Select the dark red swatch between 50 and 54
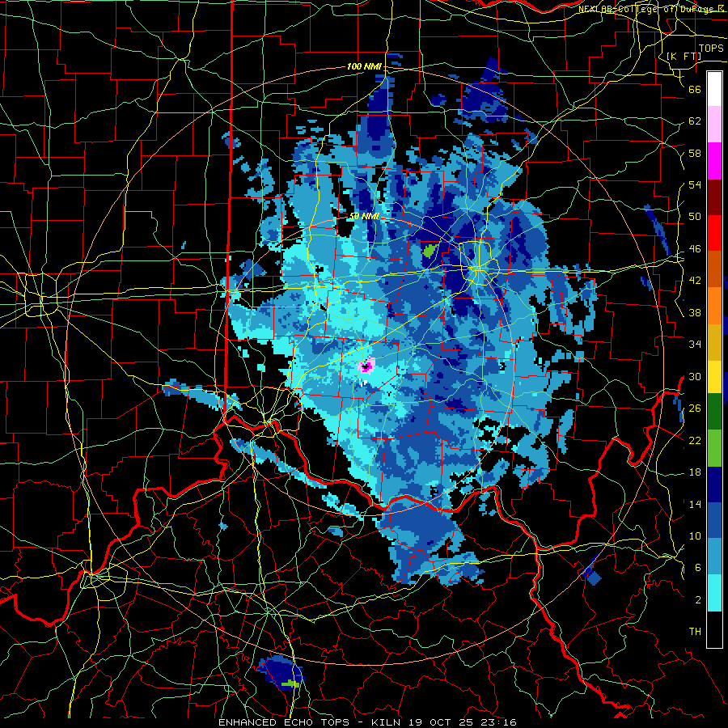The height and width of the screenshot is (728, 728). point(714,197)
